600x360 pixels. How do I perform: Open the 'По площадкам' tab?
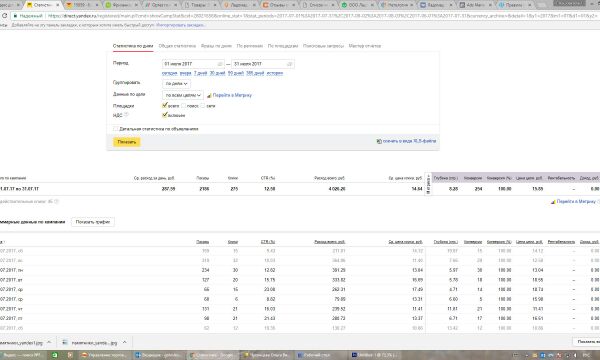283,46
